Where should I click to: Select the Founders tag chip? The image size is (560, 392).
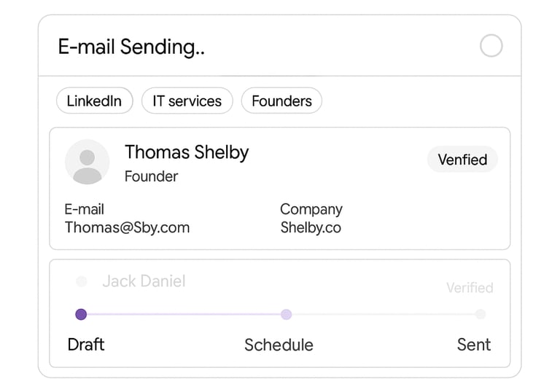281,101
